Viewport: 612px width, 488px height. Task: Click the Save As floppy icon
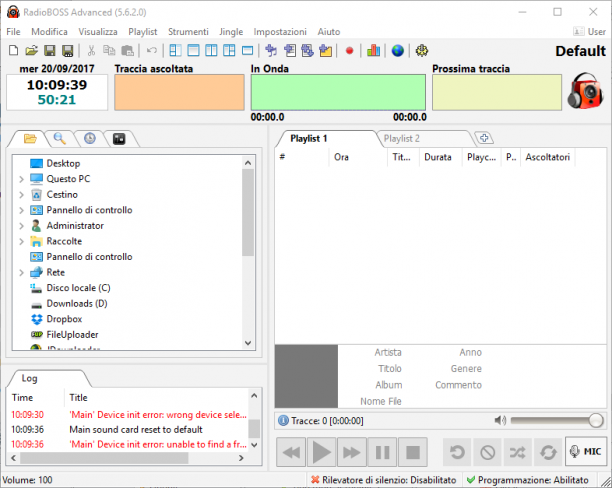(68, 51)
